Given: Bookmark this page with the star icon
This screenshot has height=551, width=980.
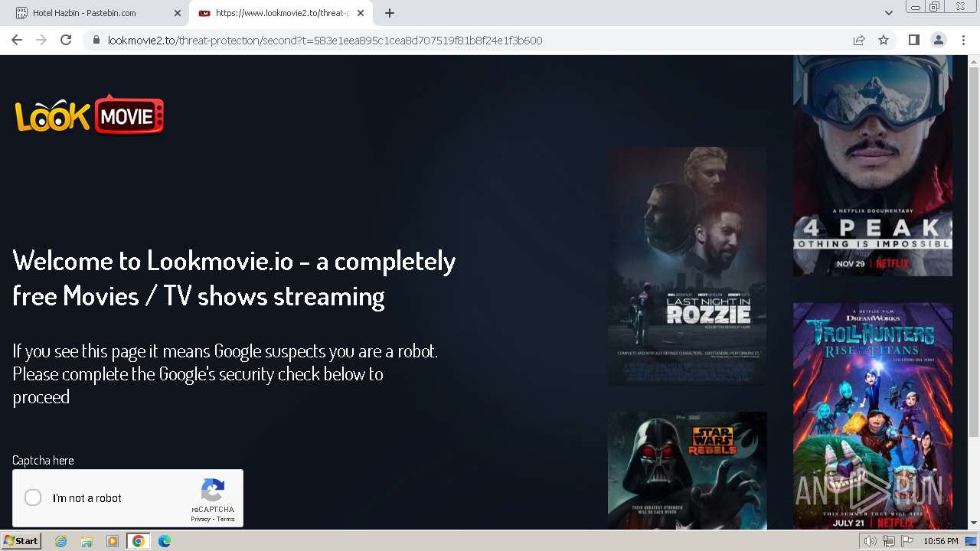Looking at the screenshot, I should pos(884,40).
